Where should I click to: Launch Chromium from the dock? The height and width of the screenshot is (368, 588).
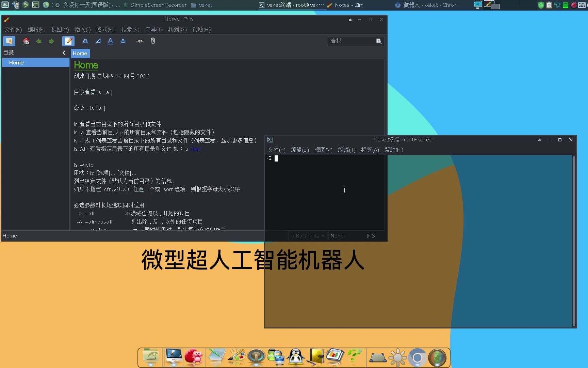pos(417,358)
